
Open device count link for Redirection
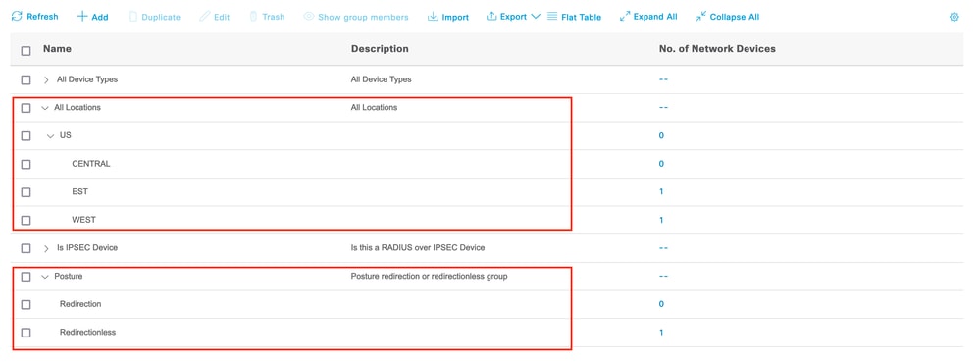661,304
